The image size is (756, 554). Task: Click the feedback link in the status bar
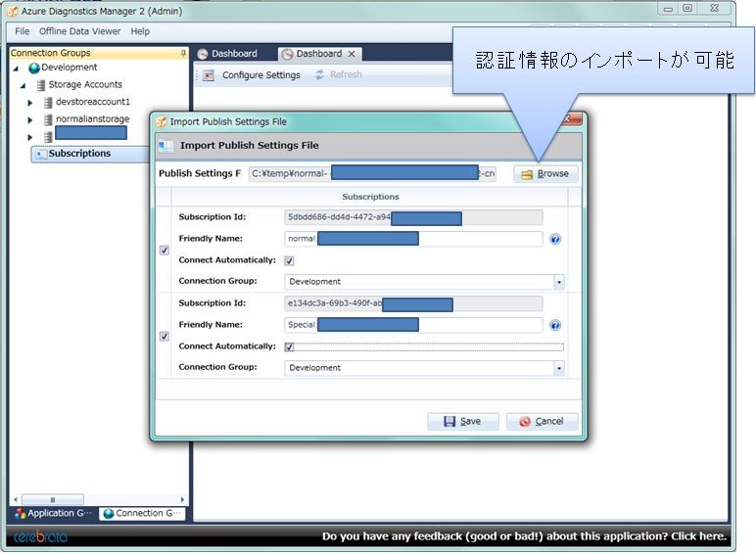pyautogui.click(x=524, y=536)
